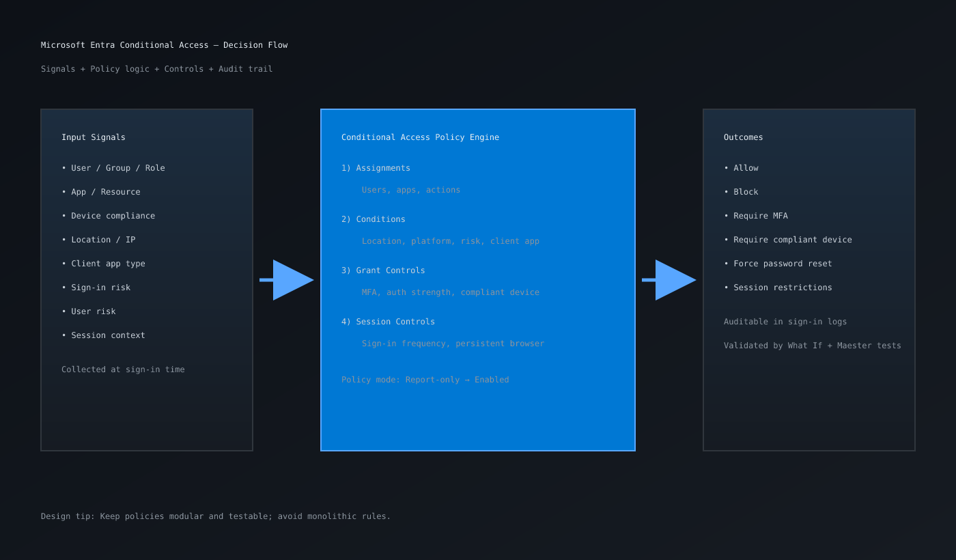
Task: Select the 'Design tip' footer text
Action: tap(216, 516)
